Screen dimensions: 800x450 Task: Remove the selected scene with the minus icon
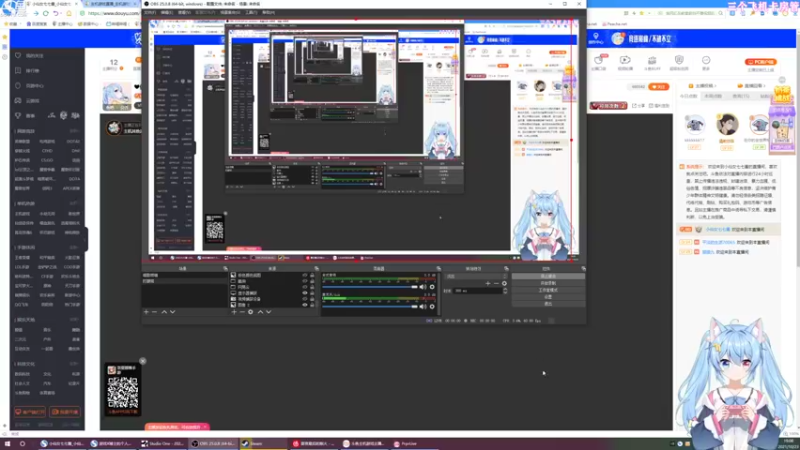click(x=155, y=312)
